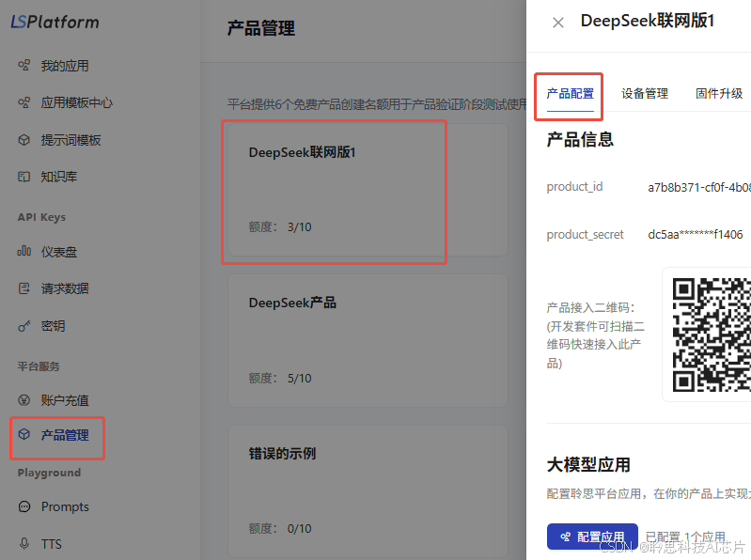Viewport: 751px width, 560px height.
Task: Open 我的应用 in the sidebar
Action: 65,66
